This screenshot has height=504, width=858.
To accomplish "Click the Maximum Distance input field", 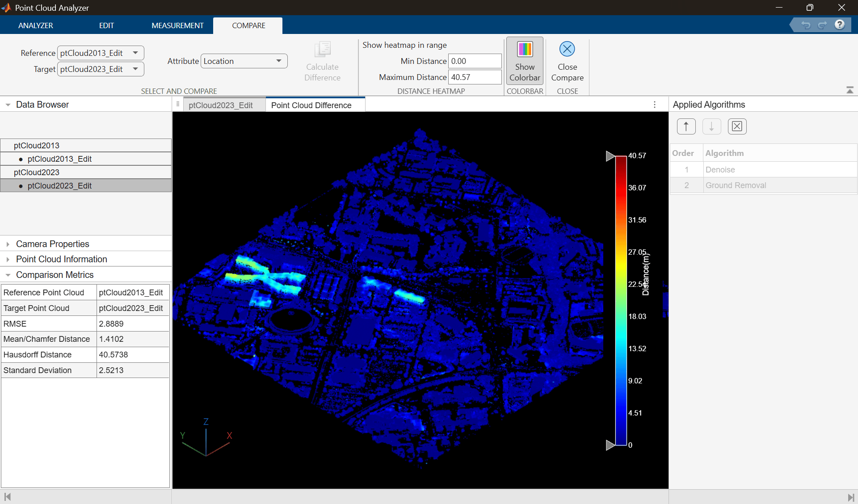I will pyautogui.click(x=475, y=77).
